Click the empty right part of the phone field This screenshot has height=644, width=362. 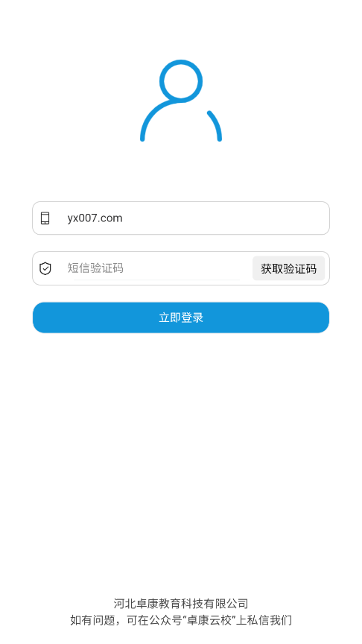pos(247,218)
